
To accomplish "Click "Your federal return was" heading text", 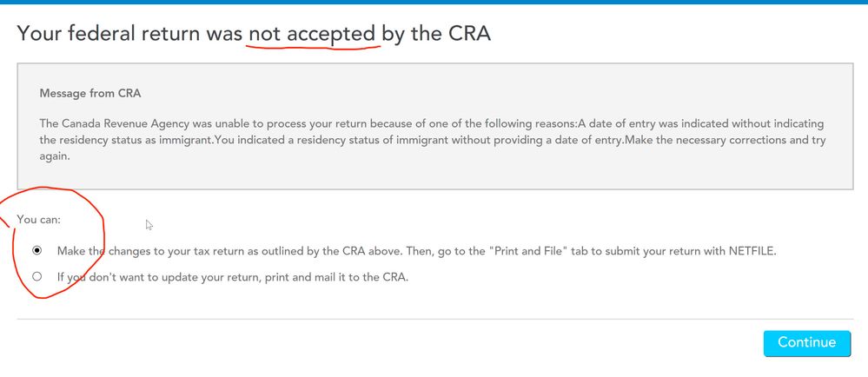I will (x=129, y=34).
